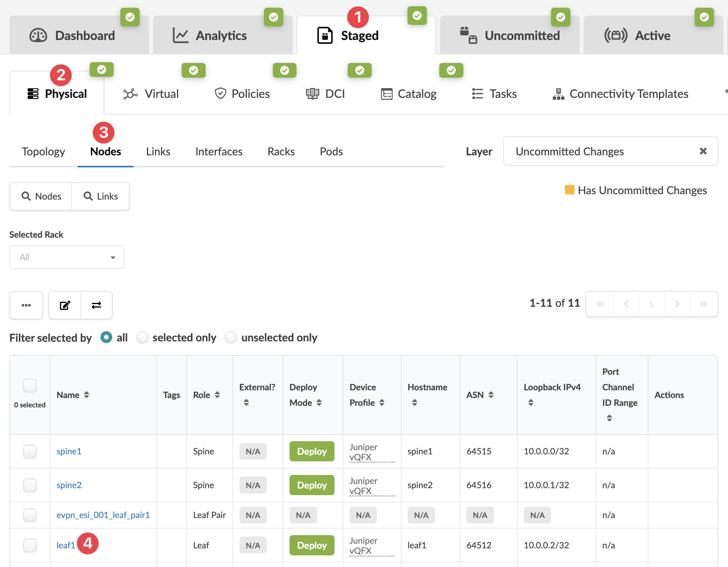This screenshot has height=567, width=728.
Task: Sort the table by ASN column
Action: tap(491, 395)
